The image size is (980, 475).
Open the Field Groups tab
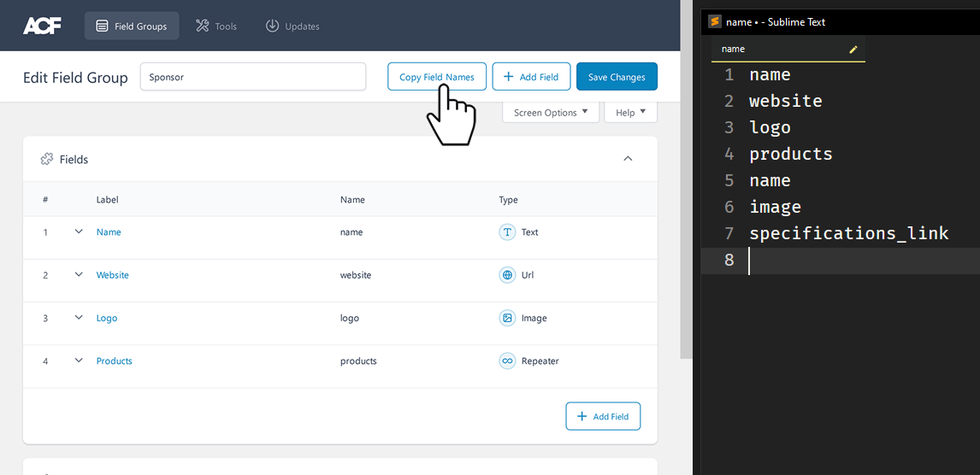132,26
